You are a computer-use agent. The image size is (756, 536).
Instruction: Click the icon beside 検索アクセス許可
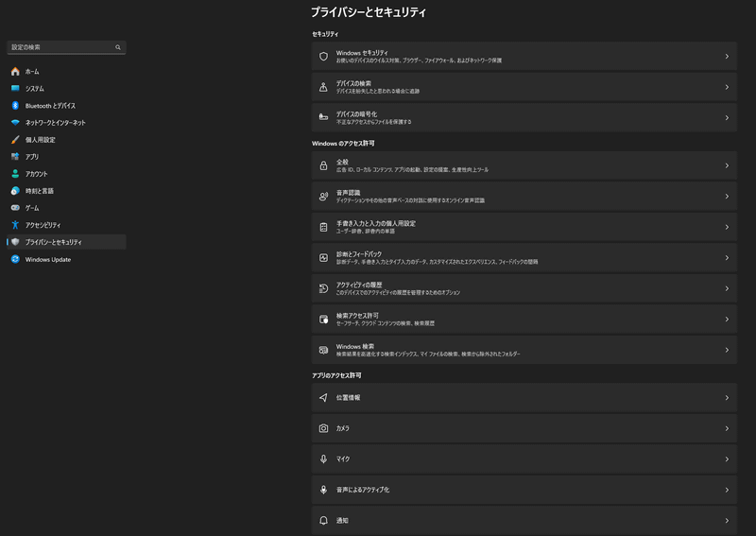323,320
